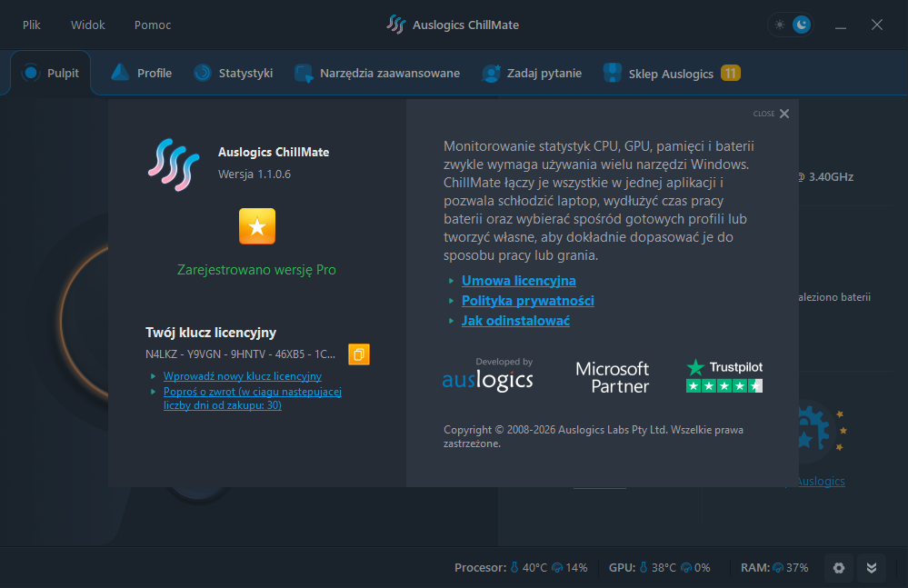Click the GPU 38°C temperature reading
Image resolution: width=908 pixels, height=588 pixels.
click(x=664, y=568)
